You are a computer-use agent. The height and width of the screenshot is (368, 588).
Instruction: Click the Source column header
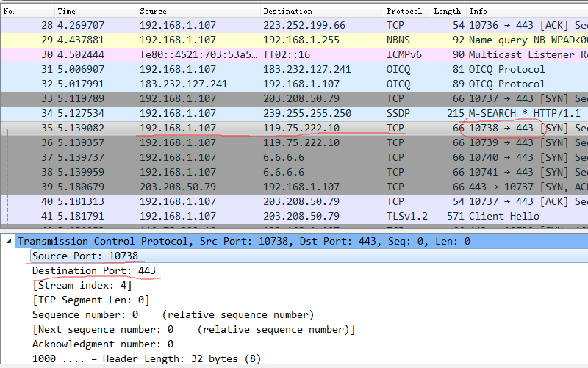point(153,11)
